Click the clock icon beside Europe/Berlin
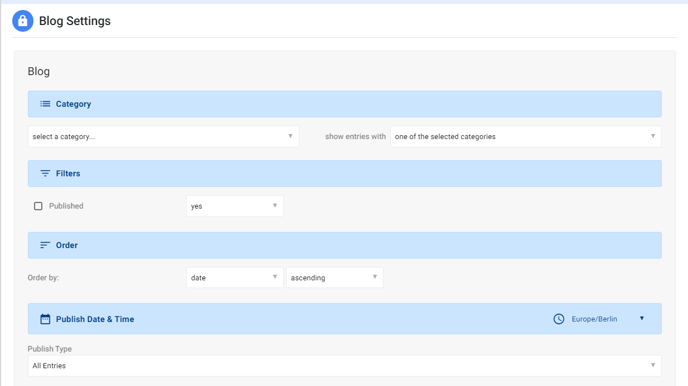 pos(559,319)
